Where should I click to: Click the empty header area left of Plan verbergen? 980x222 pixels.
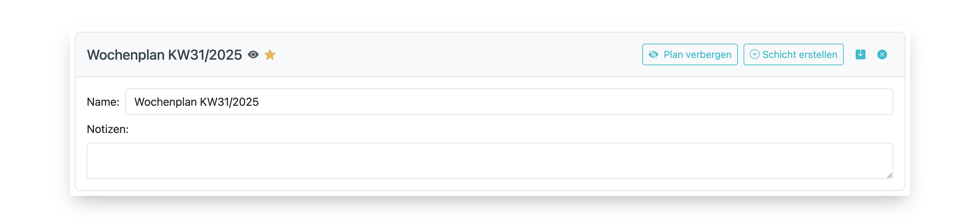point(456,55)
